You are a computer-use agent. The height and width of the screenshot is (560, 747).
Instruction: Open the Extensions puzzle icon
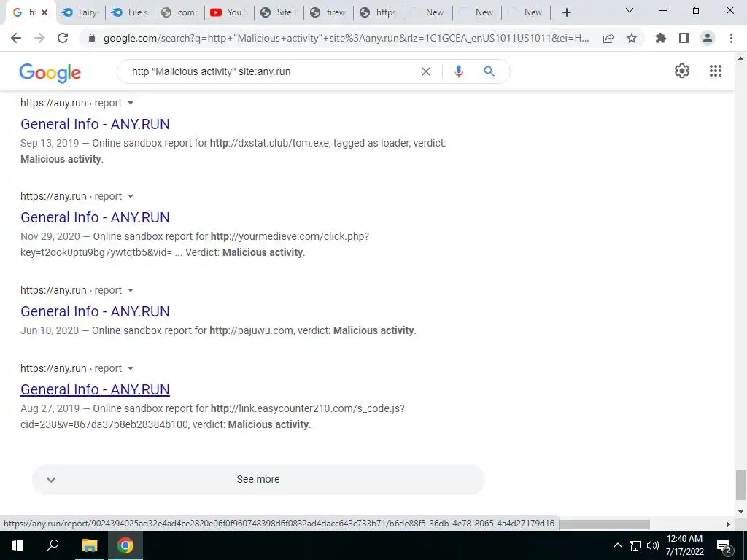tap(661, 38)
